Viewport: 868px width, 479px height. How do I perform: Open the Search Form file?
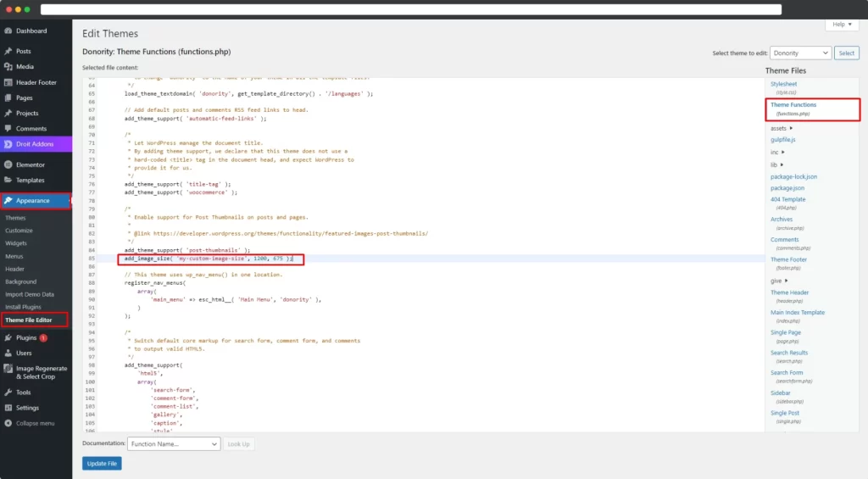point(787,373)
